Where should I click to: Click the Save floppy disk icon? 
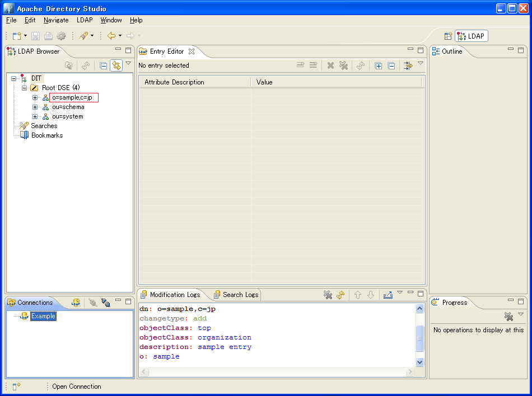(35, 36)
